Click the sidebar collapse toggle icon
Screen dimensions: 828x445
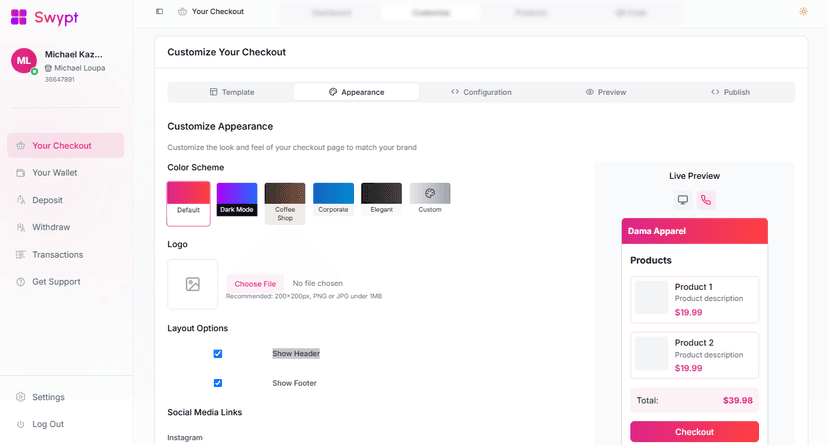pos(160,12)
